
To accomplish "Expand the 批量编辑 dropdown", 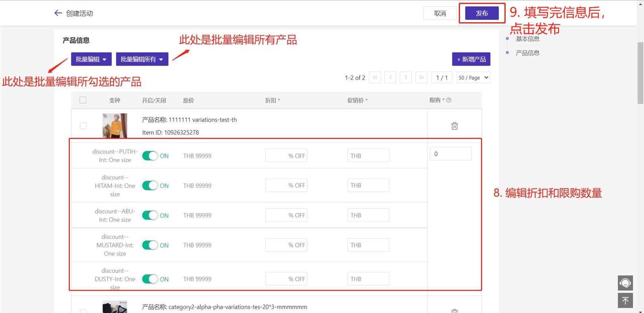I will point(91,59).
